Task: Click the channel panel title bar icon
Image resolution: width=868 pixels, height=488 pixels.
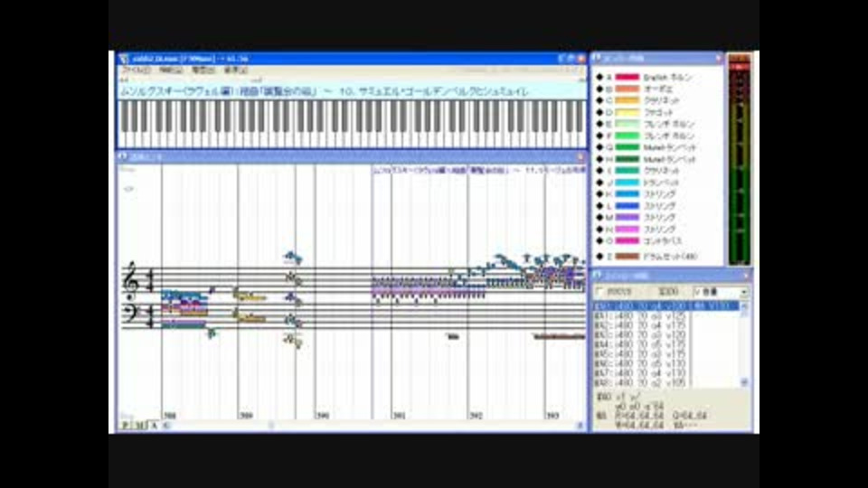Action: pos(597,58)
